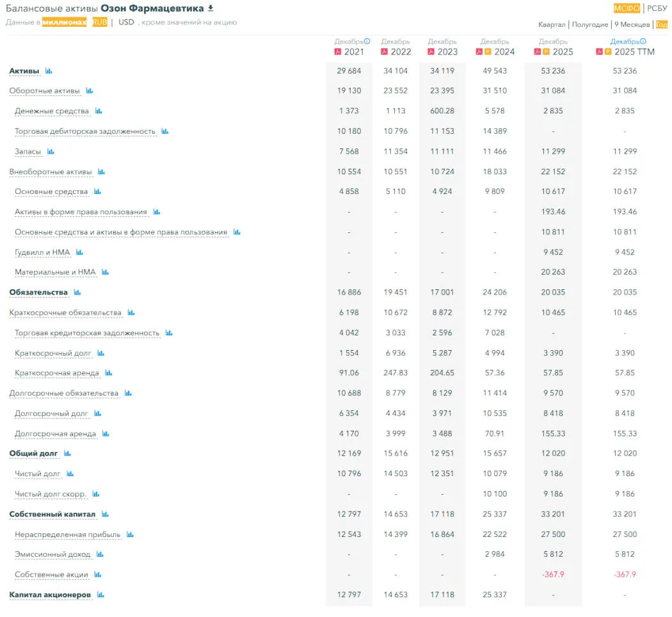Click the Собственный капитал row label
Image resolution: width=672 pixels, height=617 pixels.
(52, 514)
